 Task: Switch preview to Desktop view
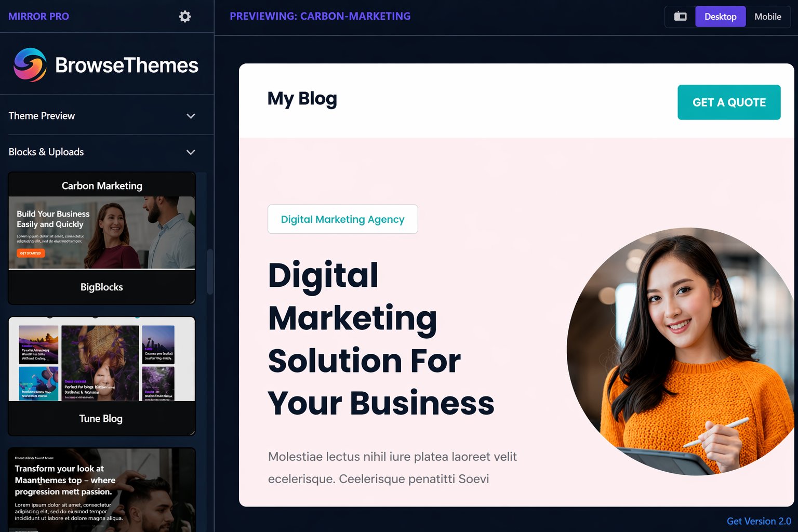click(x=720, y=17)
